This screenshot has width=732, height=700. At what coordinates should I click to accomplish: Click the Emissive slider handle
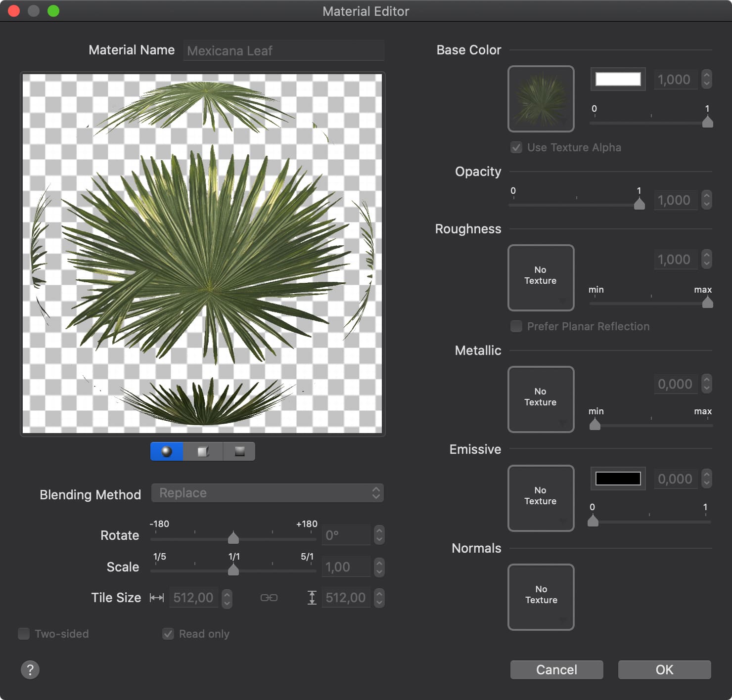pos(593,521)
